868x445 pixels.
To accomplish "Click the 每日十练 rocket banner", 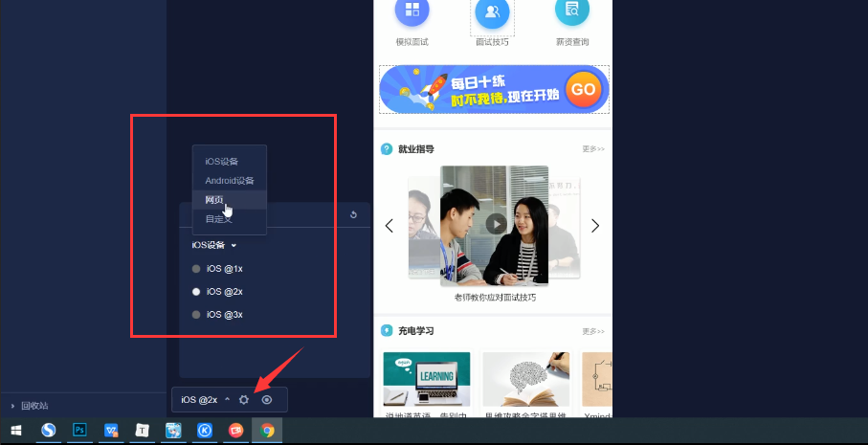I will [x=494, y=90].
